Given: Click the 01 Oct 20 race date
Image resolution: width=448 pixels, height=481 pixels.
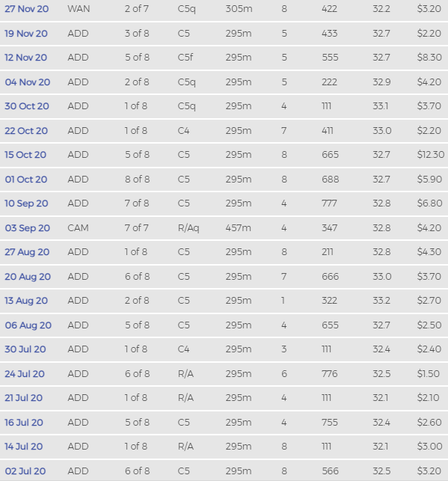Looking at the screenshot, I should (x=26, y=180).
